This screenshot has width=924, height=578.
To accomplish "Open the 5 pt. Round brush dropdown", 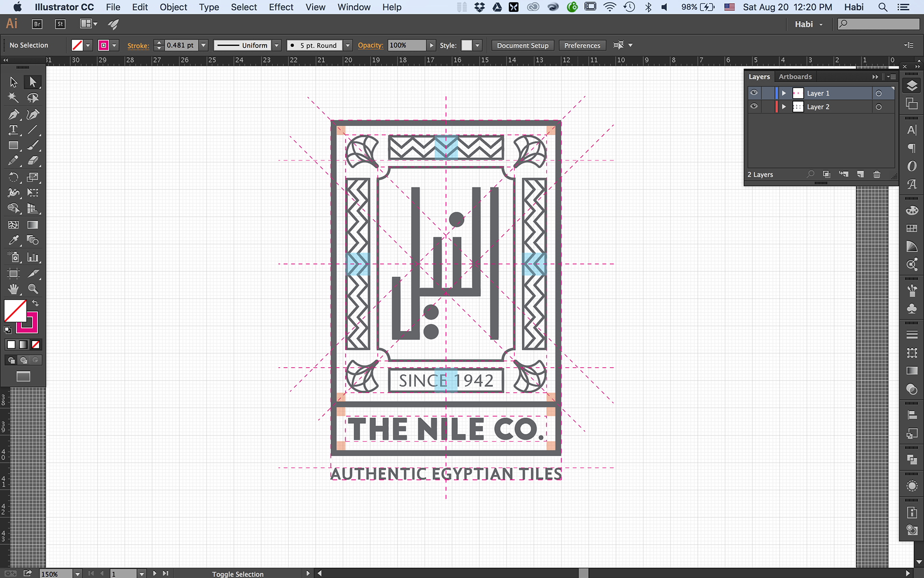I will (x=347, y=45).
